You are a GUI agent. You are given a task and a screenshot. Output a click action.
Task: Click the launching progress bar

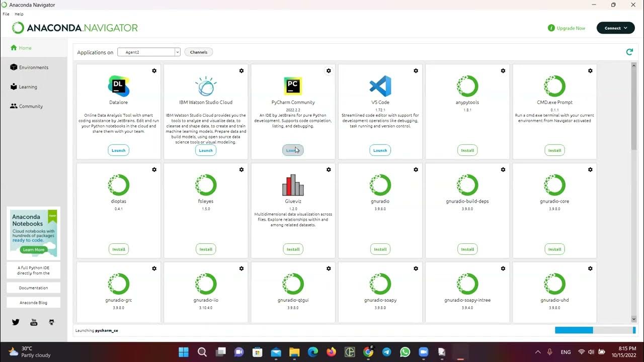[x=595, y=330]
